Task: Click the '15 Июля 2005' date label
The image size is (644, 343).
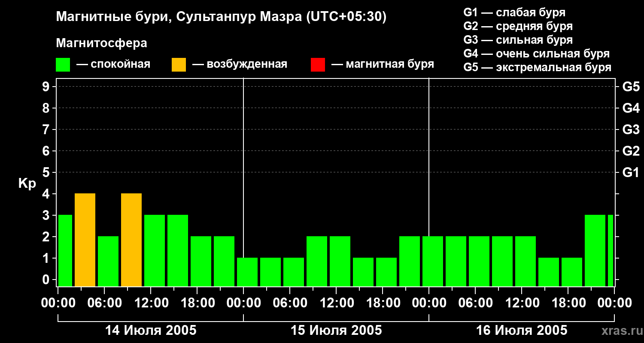Action: click(x=336, y=331)
